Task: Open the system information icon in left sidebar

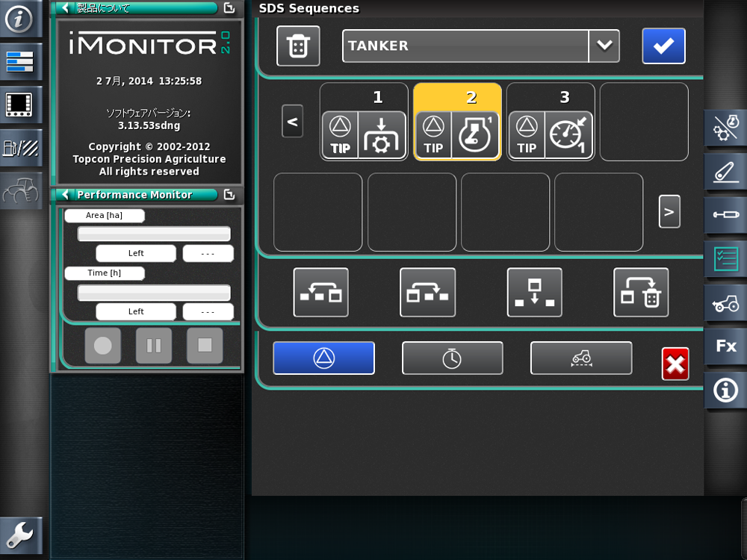Action: [x=19, y=19]
